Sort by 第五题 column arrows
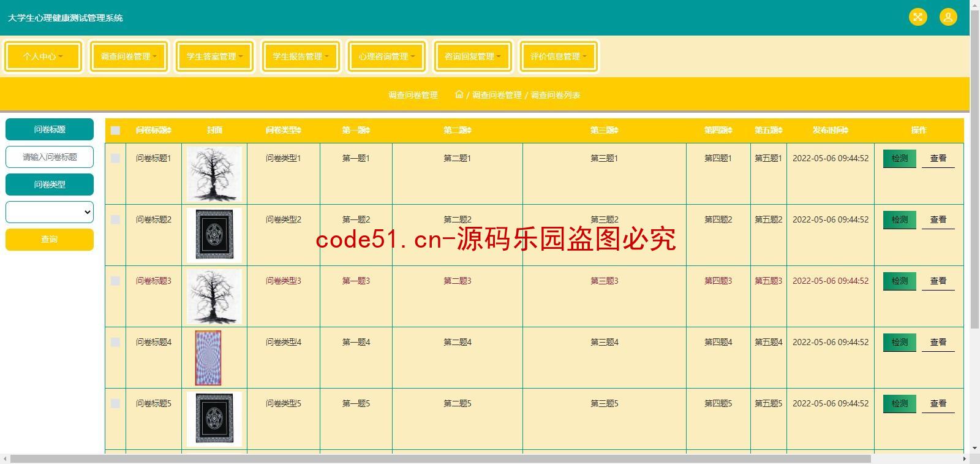 pos(780,130)
